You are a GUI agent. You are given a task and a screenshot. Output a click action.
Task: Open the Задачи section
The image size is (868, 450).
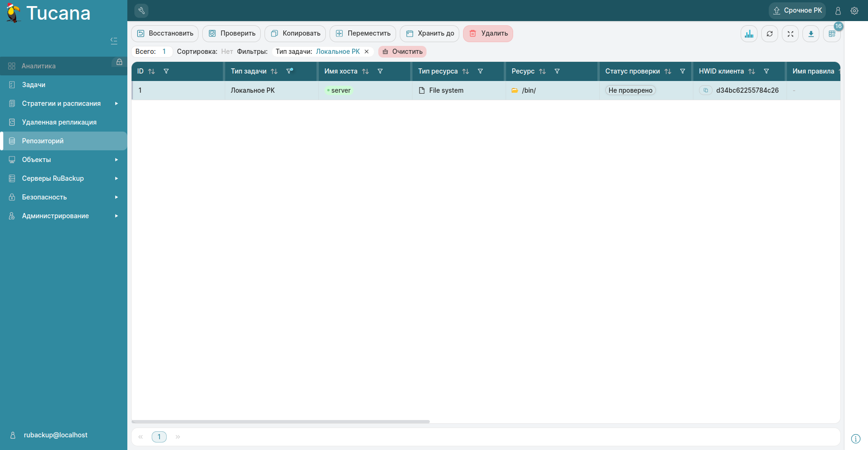click(x=33, y=85)
